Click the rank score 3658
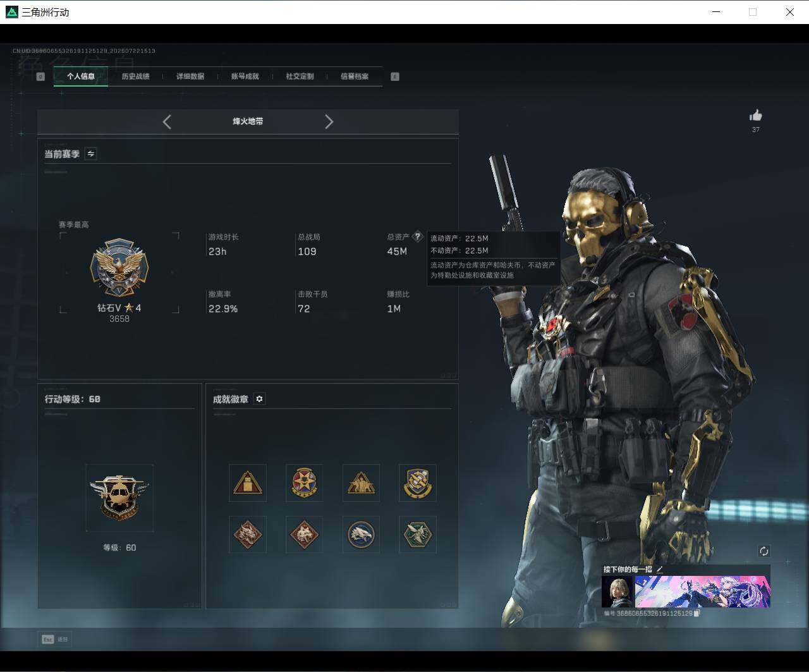Image resolution: width=809 pixels, height=672 pixels. (x=119, y=319)
